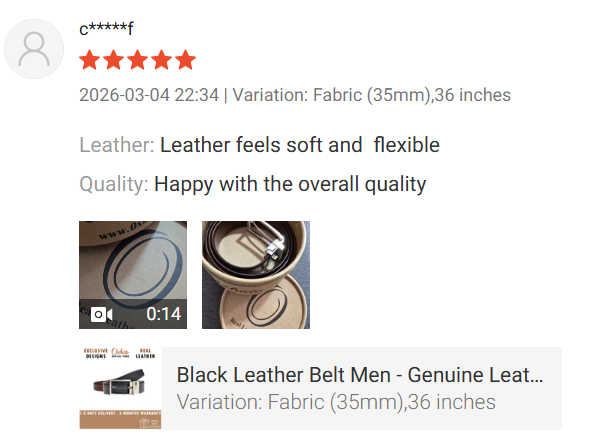The height and width of the screenshot is (447, 589).
Task: Click the reviewer username c*****f
Action: tap(106, 29)
